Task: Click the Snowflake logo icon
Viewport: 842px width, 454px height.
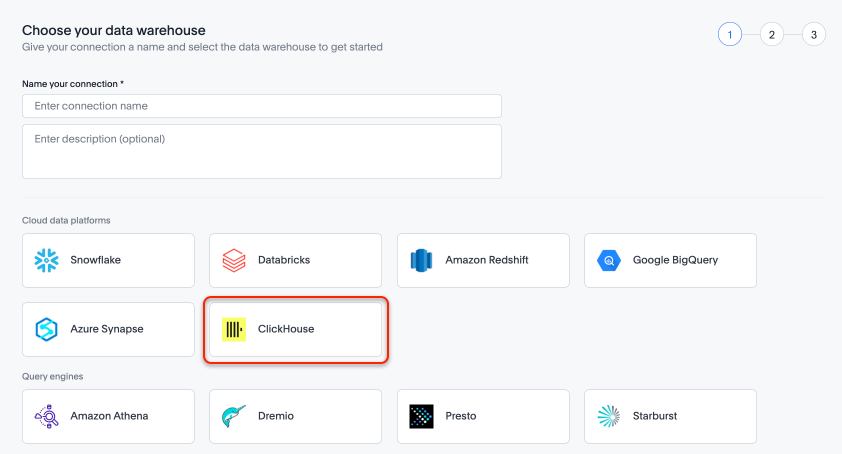Action: coord(46,260)
